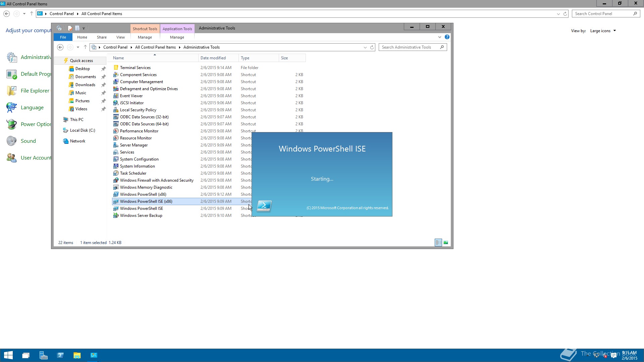Open Shortcut Tools contextual tab

click(x=145, y=29)
